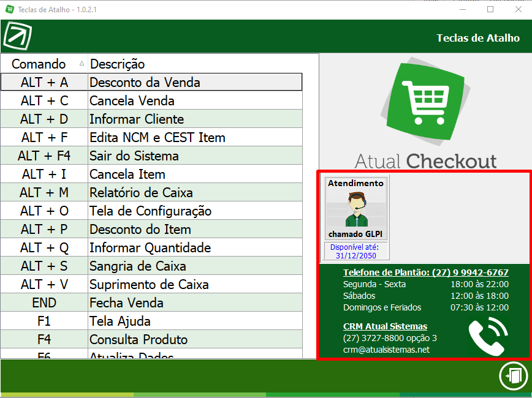
Task: Select the ALT + I cell
Action: pos(44,174)
